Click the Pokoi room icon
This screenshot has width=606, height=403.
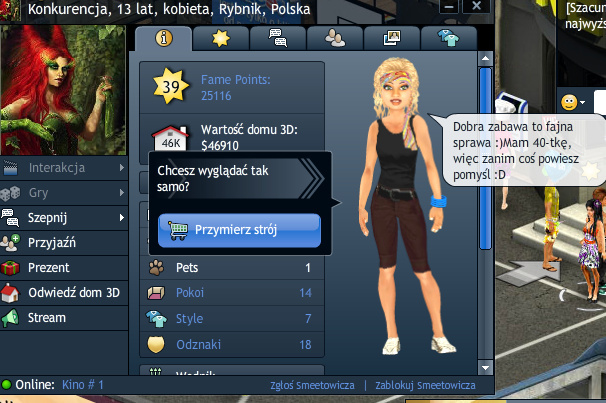(156, 292)
